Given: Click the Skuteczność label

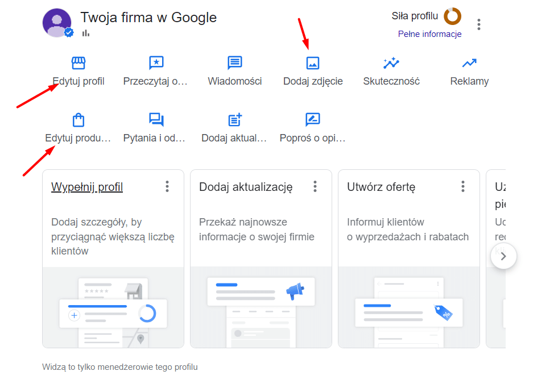Looking at the screenshot, I should point(391,81).
